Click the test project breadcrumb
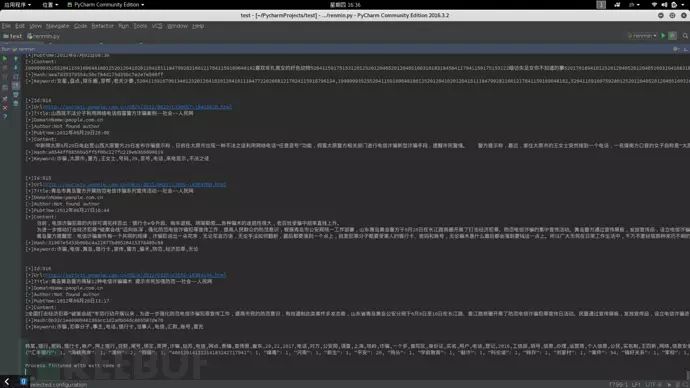 pos(13,36)
